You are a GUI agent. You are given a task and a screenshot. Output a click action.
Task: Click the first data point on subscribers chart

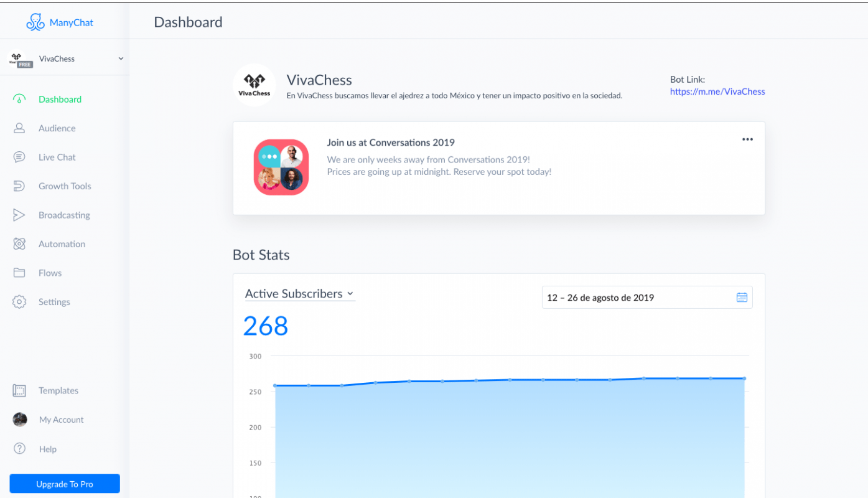coord(275,385)
